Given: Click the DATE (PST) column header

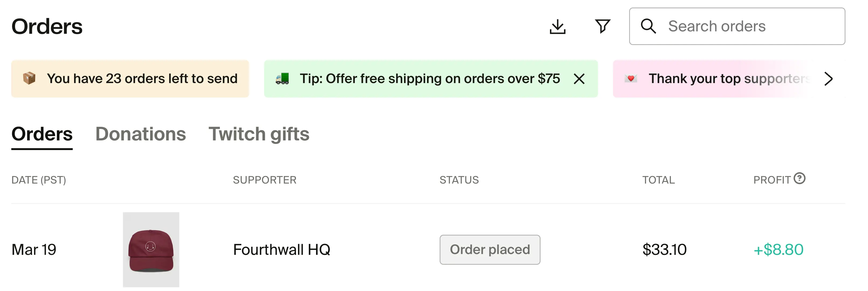Looking at the screenshot, I should pos(38,180).
